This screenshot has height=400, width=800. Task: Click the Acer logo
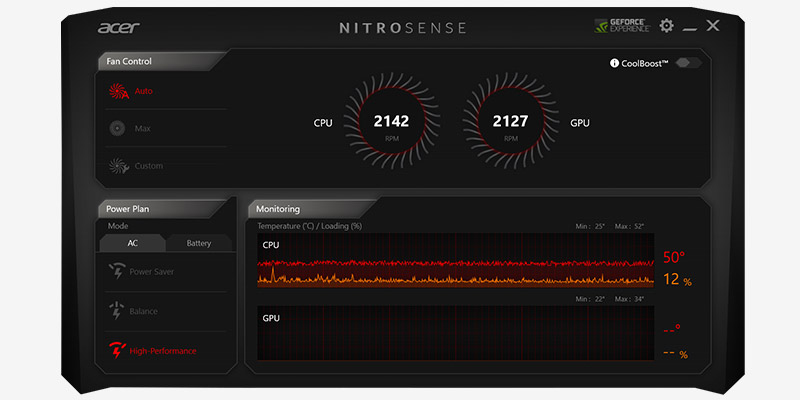(118, 28)
